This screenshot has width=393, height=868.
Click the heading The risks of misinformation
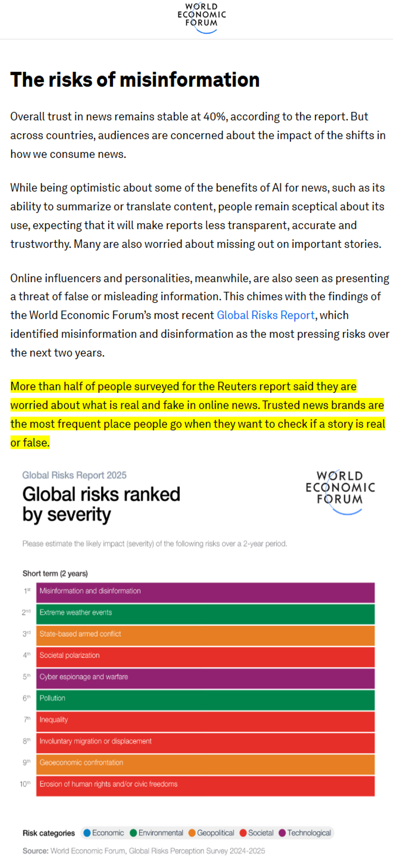[x=135, y=80]
